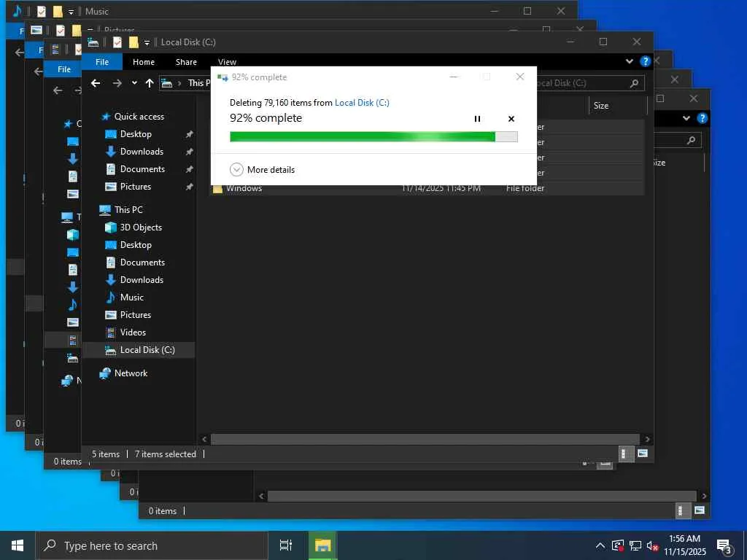Select Quick access in navigation pane

(x=139, y=117)
